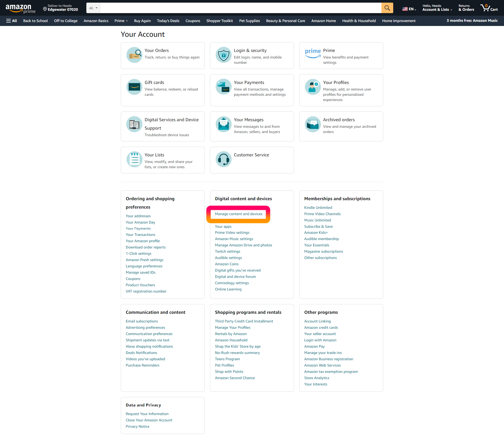Click the Customer Service headset icon
This screenshot has height=440, width=504.
pyautogui.click(x=223, y=159)
